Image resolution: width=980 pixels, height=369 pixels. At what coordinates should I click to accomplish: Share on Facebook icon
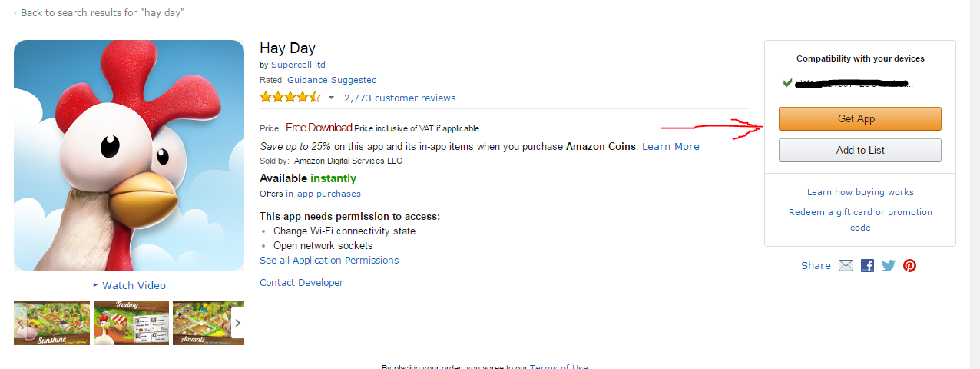coord(867,266)
